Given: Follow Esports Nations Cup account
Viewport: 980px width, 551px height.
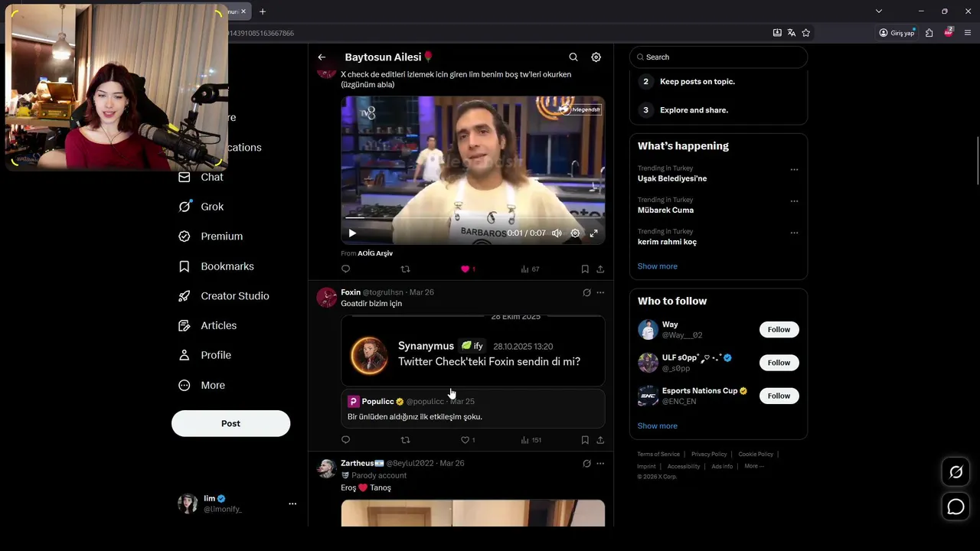Looking at the screenshot, I should pyautogui.click(x=779, y=396).
